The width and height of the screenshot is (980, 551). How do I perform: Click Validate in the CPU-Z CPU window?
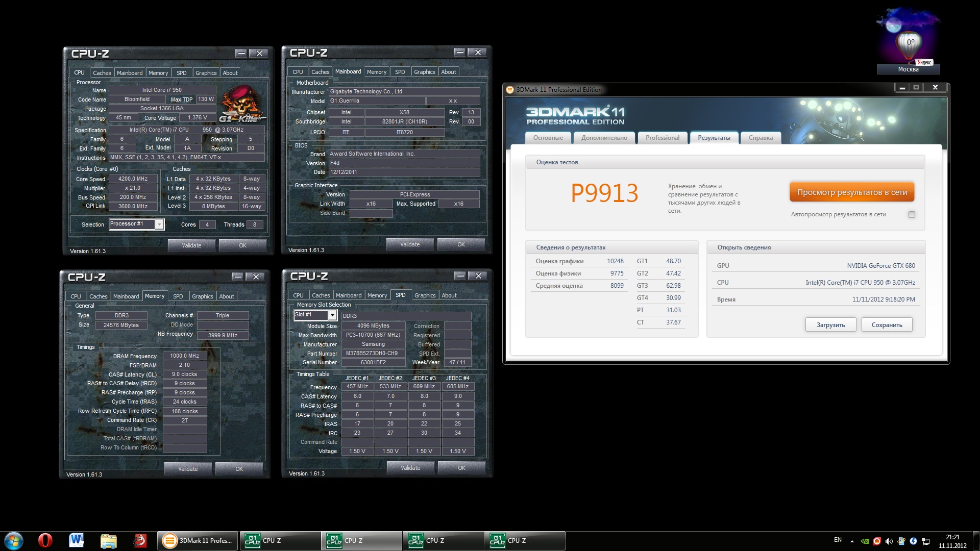(191, 245)
